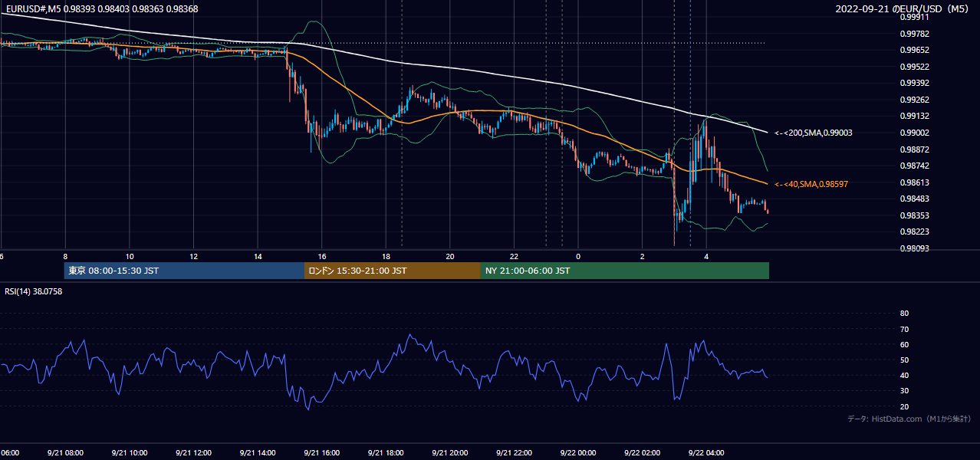Click price axis label 0.99522
980x460 pixels.
[914, 67]
